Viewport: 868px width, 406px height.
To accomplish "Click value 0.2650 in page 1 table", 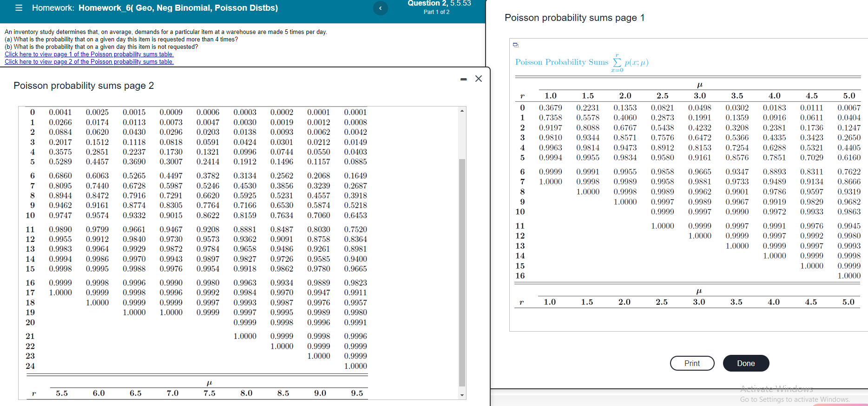I will pos(849,137).
